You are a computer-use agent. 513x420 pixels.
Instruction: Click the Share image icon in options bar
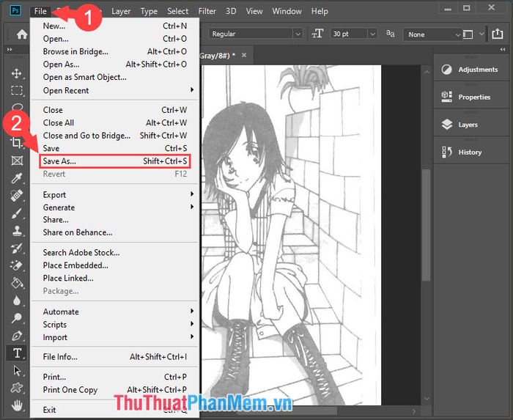click(x=498, y=34)
